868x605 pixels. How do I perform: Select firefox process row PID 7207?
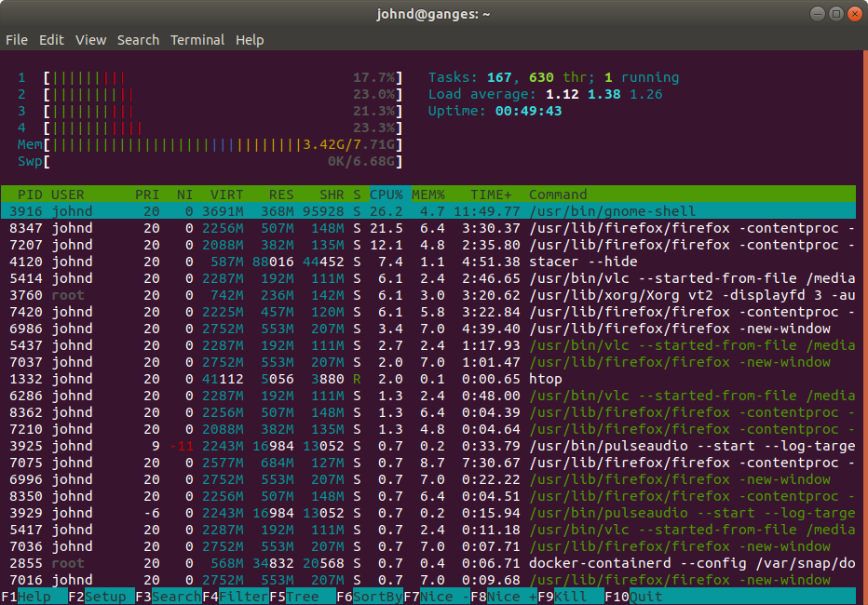click(x=427, y=245)
